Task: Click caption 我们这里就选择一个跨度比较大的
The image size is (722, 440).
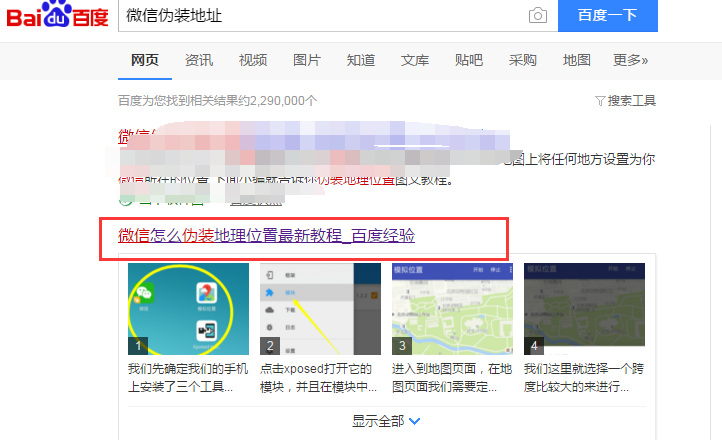Action: [x=584, y=377]
